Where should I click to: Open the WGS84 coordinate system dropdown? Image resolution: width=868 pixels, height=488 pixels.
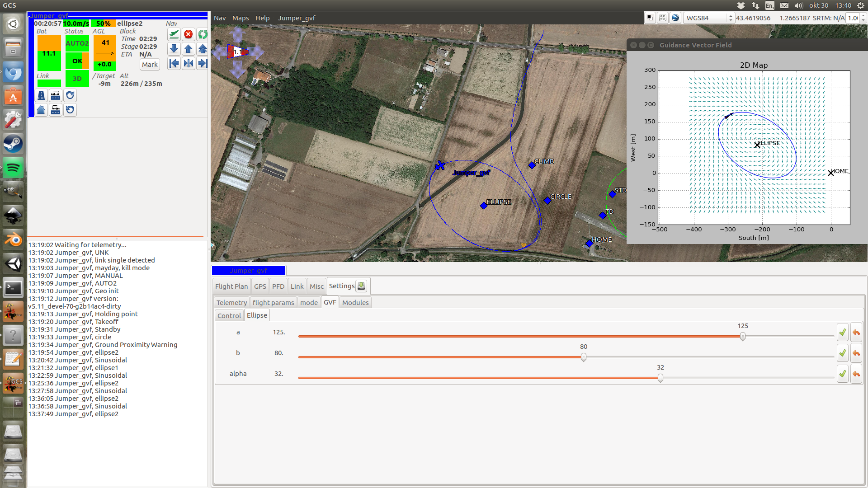point(709,18)
